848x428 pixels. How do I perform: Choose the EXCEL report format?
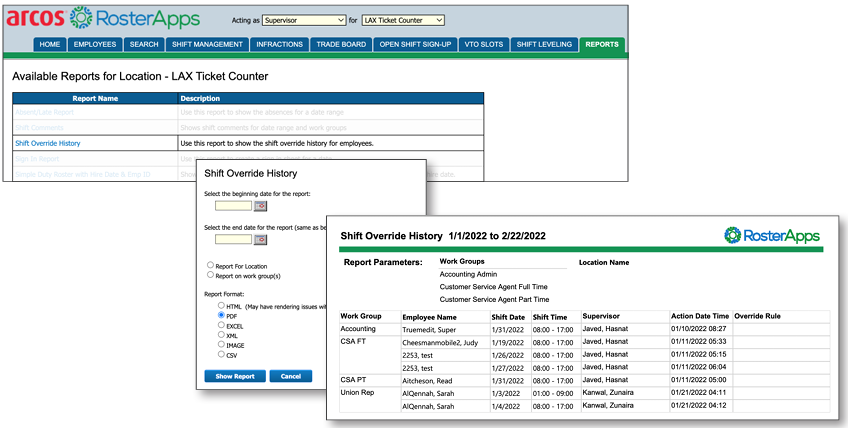click(x=222, y=324)
